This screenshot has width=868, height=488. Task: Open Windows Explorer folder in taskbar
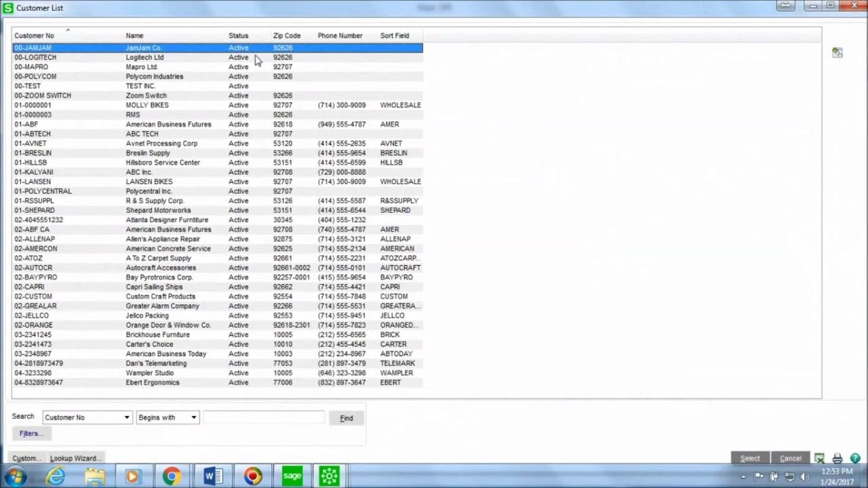[x=95, y=476]
